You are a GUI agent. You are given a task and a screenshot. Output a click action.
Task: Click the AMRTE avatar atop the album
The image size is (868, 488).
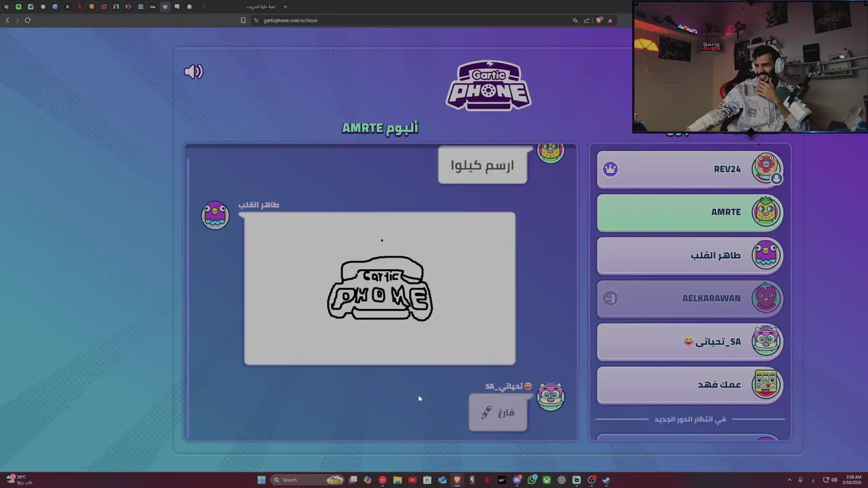click(550, 152)
